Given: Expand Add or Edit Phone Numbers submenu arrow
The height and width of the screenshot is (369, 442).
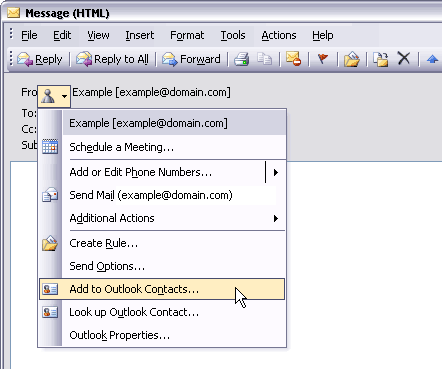Looking at the screenshot, I should click(276, 172).
